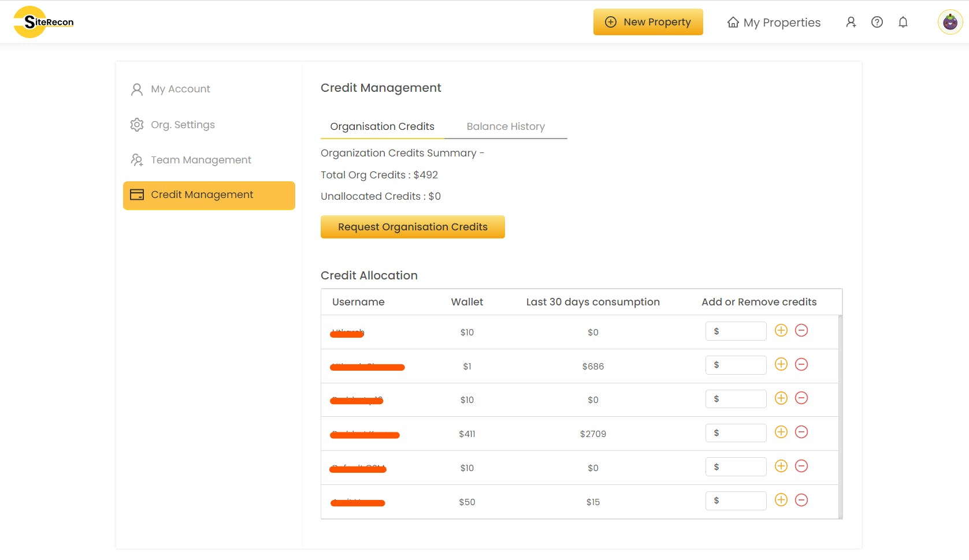Click the New Property button

pyautogui.click(x=648, y=22)
